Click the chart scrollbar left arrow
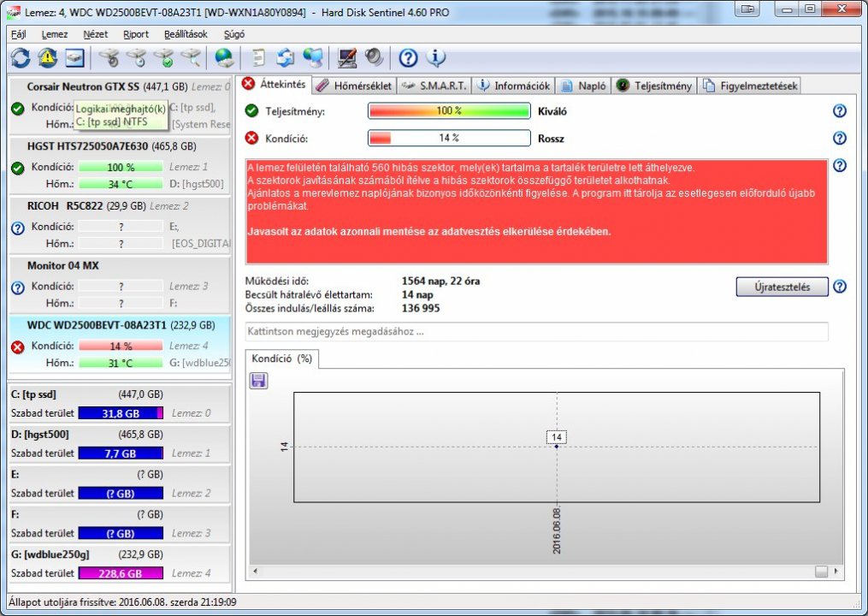The width and height of the screenshot is (868, 616). click(x=255, y=572)
